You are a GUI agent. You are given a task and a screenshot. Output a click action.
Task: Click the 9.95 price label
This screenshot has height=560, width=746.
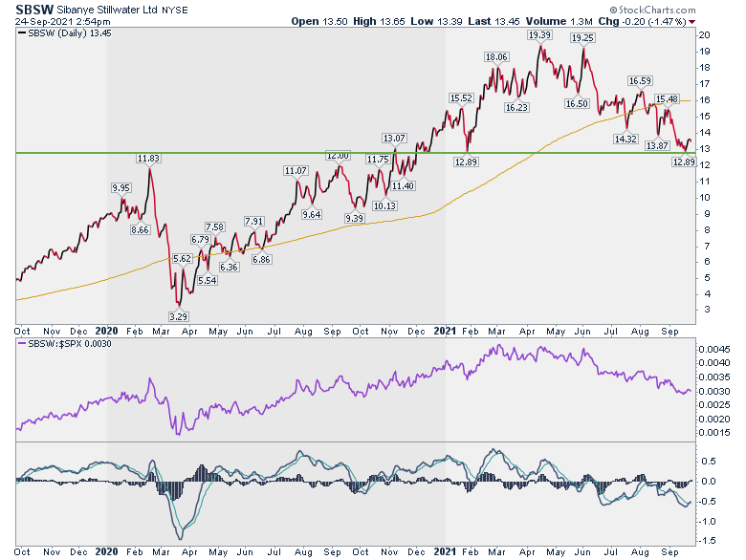coord(121,187)
